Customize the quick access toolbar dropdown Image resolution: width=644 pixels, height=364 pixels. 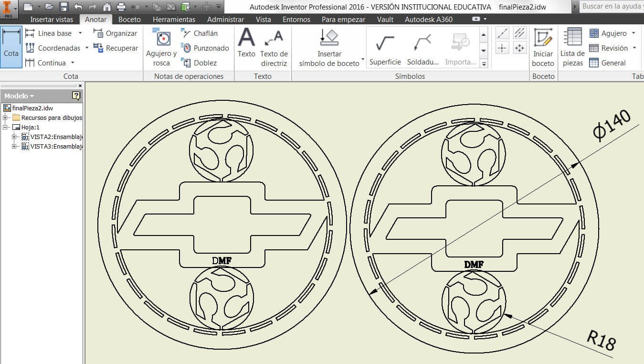tap(218, 7)
